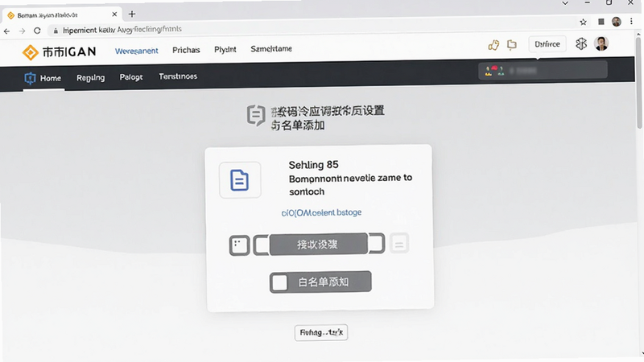This screenshot has height=362, width=644.
Task: Click the faded lines icon right of gray button
Action: 398,244
